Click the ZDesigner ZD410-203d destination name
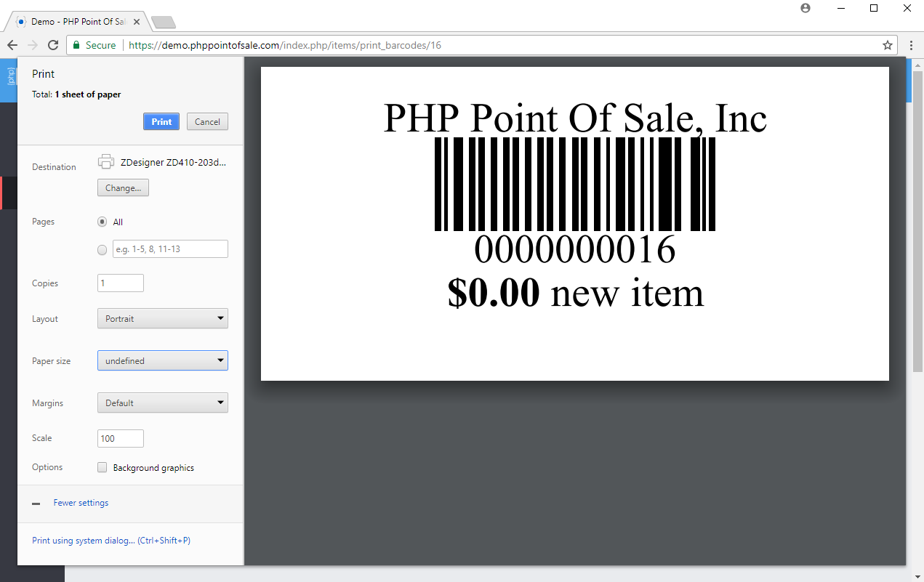The image size is (924, 582). click(173, 163)
